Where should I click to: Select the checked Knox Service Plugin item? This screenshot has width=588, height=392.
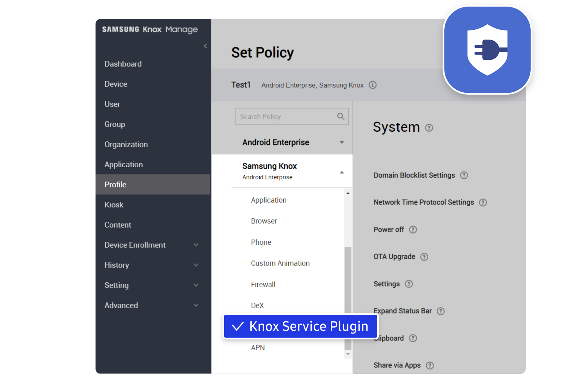click(x=300, y=326)
